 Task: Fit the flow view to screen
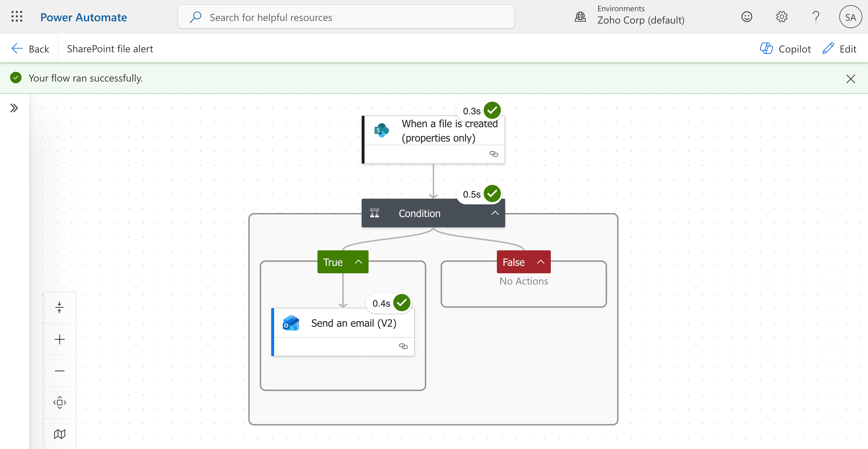pos(59,307)
